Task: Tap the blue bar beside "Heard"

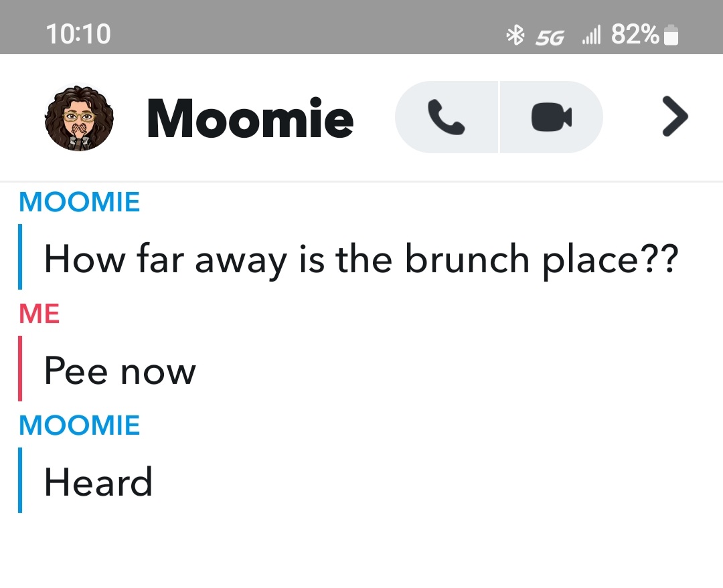Action: coord(20,480)
